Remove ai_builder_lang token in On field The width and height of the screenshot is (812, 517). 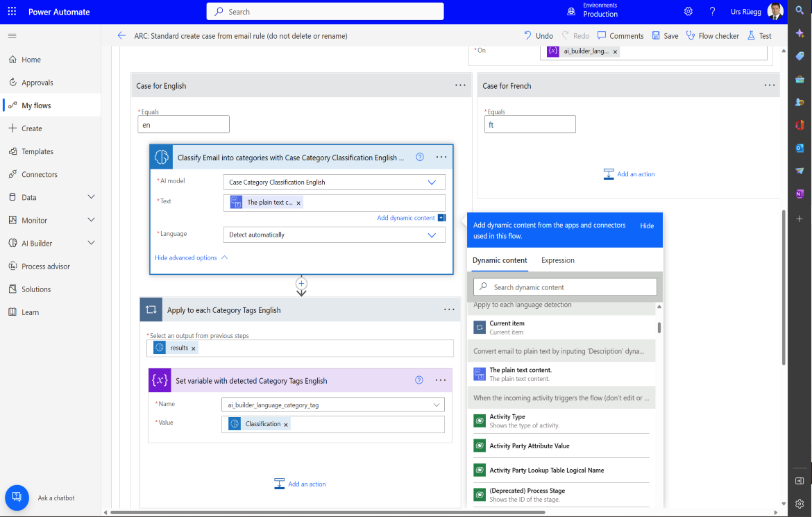coord(615,52)
